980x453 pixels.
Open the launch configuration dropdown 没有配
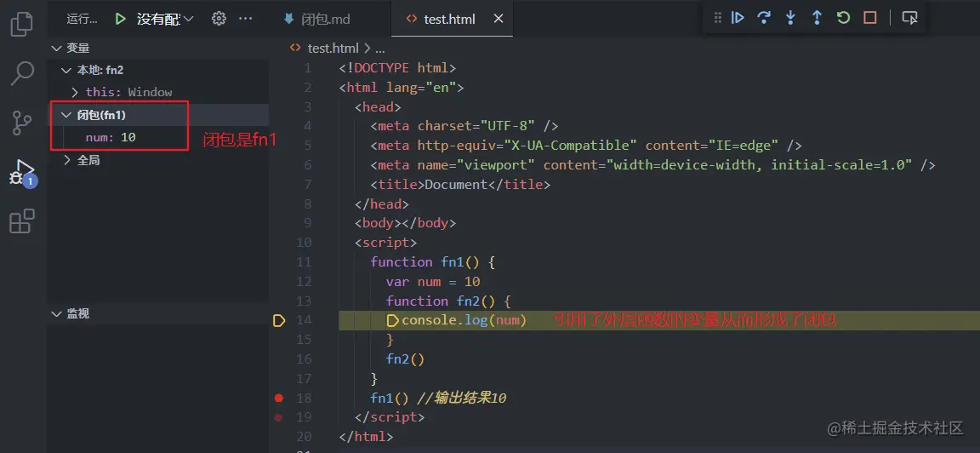point(166,20)
